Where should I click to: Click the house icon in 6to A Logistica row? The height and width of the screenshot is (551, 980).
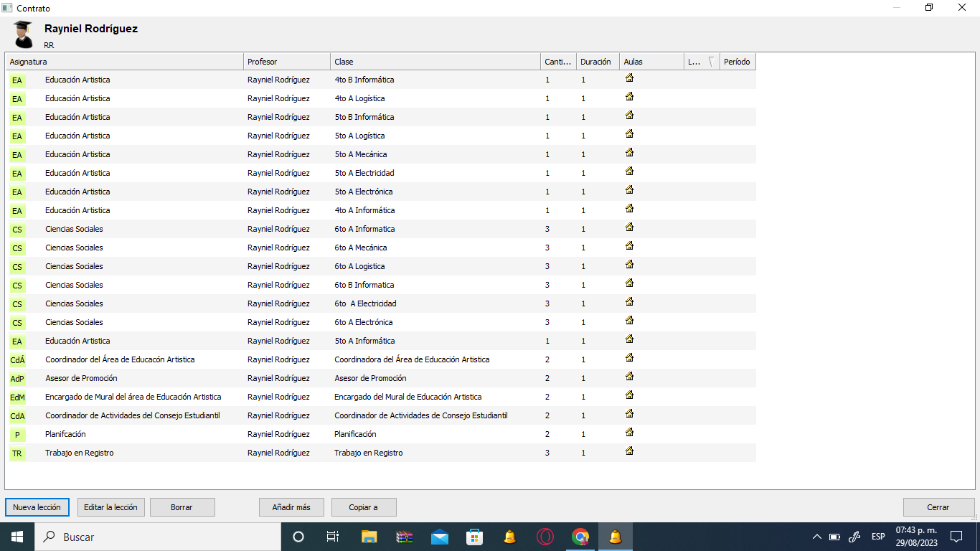point(630,265)
